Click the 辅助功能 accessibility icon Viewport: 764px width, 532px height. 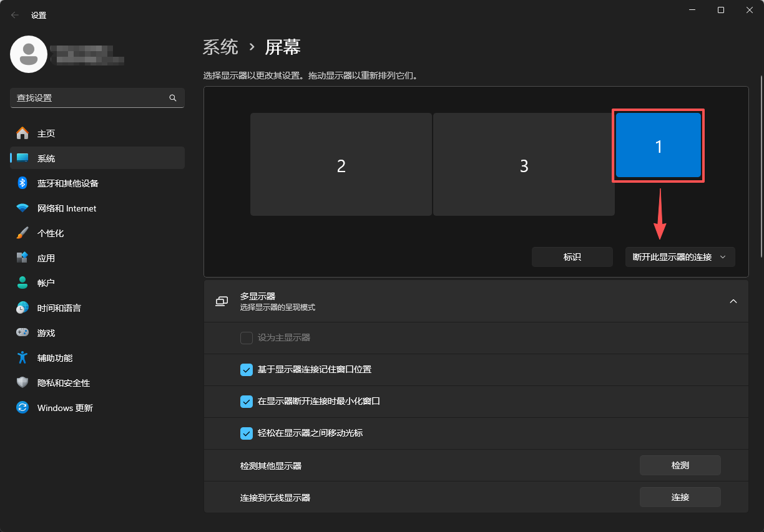[22, 358]
